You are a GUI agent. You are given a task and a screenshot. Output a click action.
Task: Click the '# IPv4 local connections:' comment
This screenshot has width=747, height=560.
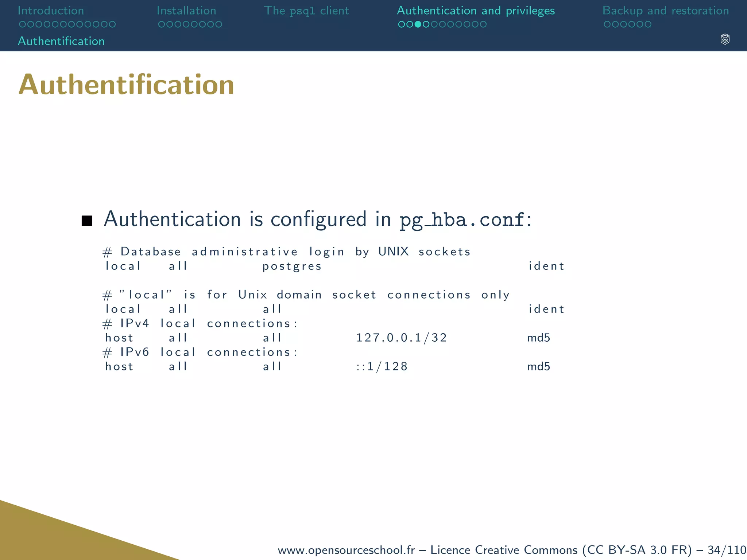200,323
